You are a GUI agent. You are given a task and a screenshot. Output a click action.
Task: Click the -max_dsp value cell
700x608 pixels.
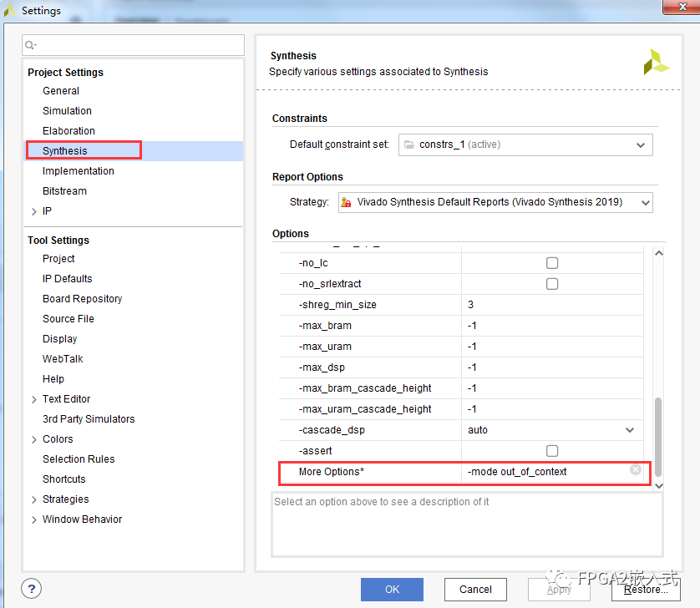tap(552, 367)
